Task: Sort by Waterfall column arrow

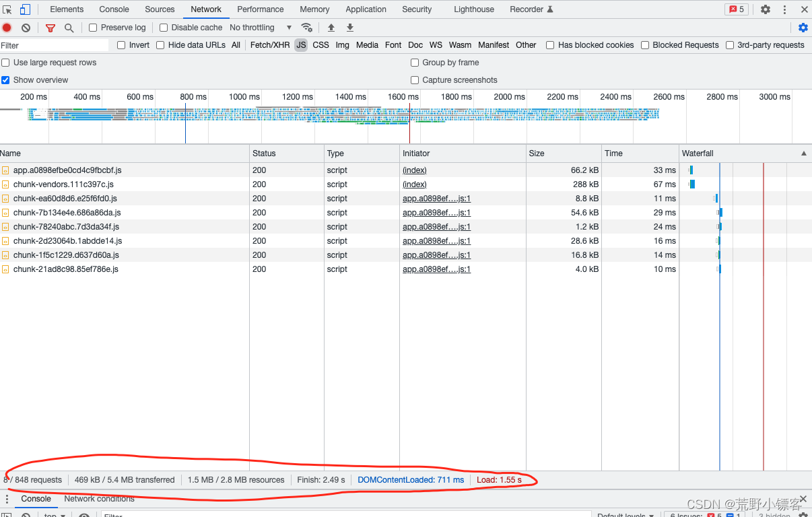Action: click(803, 153)
